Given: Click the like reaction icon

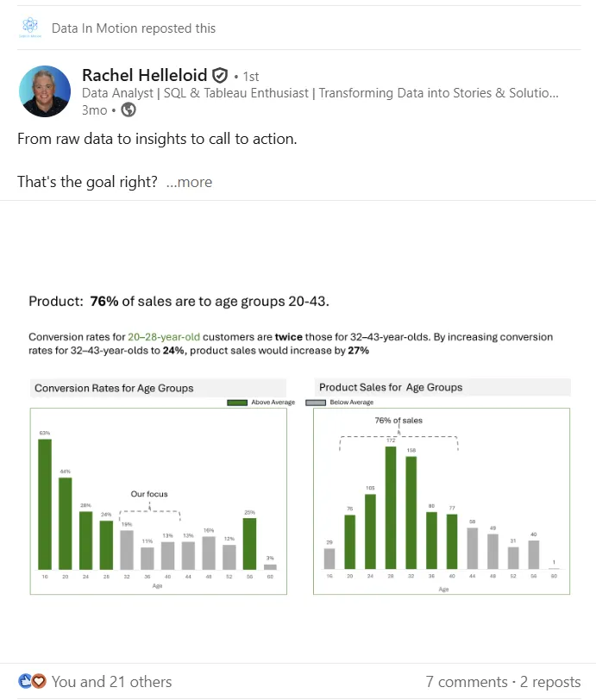Looking at the screenshot, I should (25, 681).
